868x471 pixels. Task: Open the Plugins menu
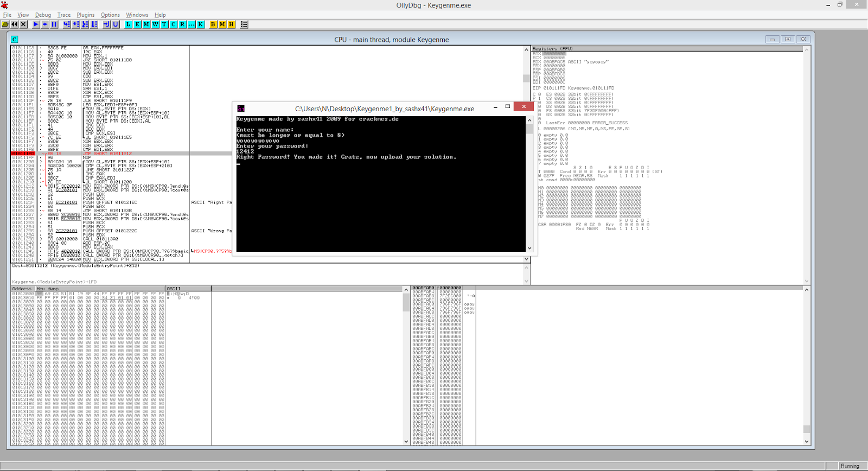click(x=85, y=15)
